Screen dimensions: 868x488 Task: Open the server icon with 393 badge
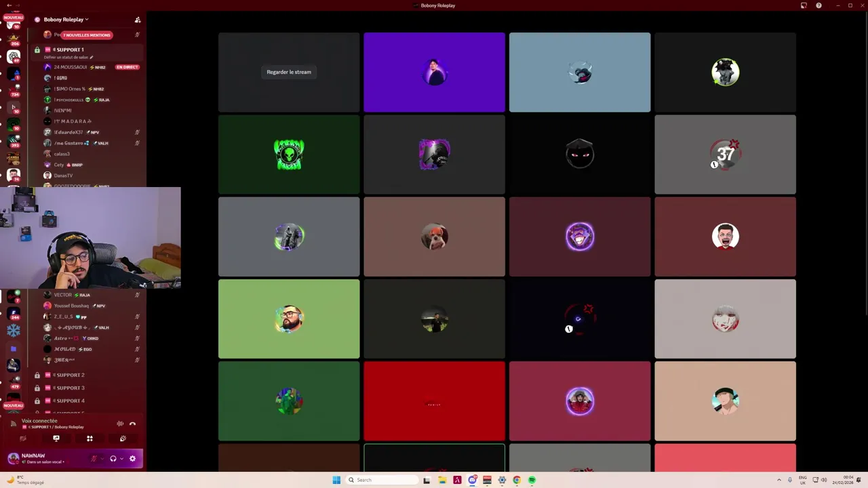pyautogui.click(x=14, y=141)
